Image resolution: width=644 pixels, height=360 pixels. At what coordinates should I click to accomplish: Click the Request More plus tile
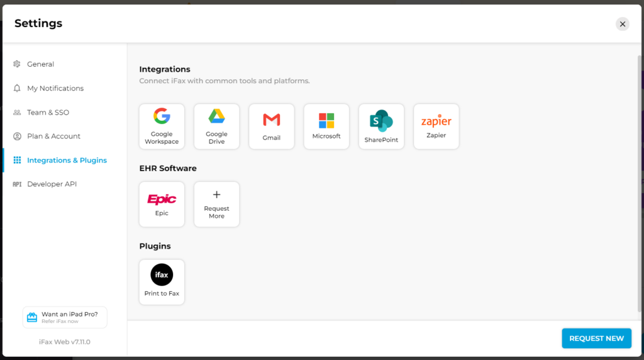tap(216, 204)
